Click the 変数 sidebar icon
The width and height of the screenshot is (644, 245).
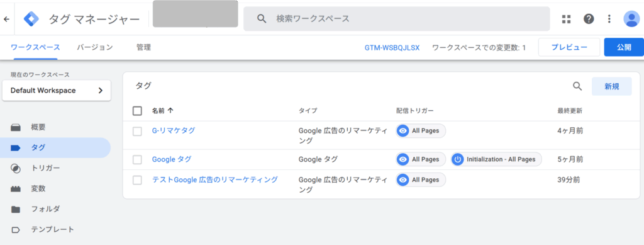point(16,189)
